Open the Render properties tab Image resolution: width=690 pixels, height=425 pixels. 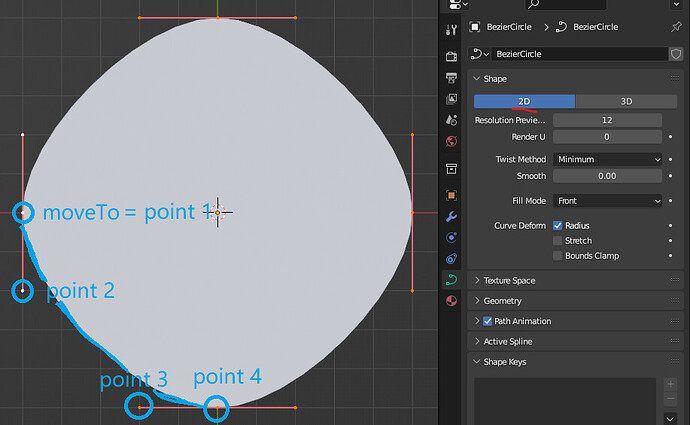tap(451, 56)
